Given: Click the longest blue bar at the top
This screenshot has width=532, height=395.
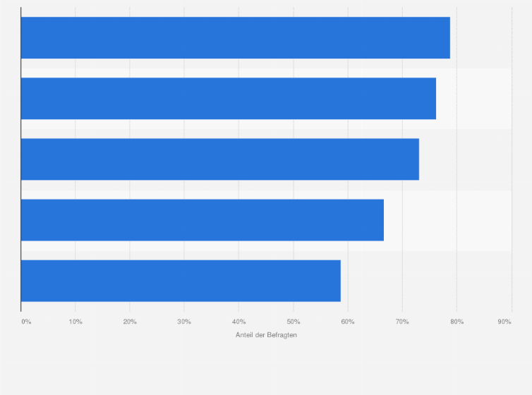Looking at the screenshot, I should (x=236, y=37).
